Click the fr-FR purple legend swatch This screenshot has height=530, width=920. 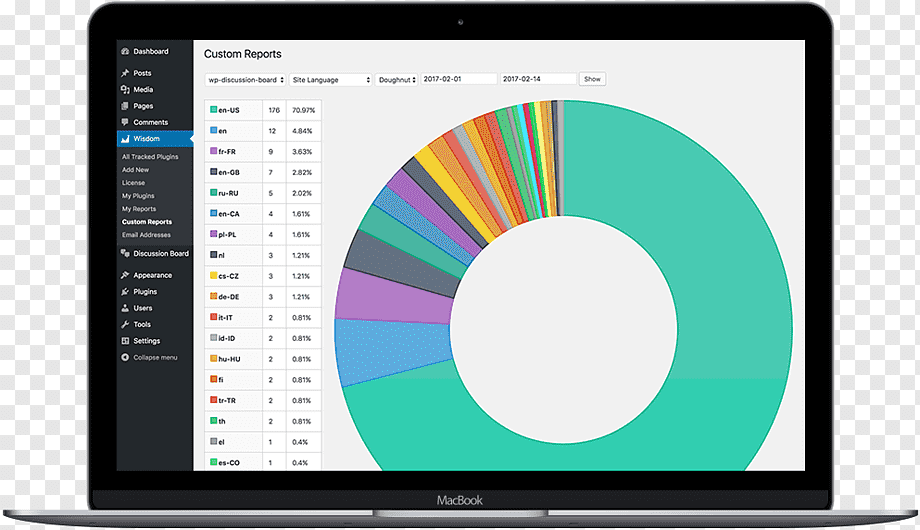(214, 151)
